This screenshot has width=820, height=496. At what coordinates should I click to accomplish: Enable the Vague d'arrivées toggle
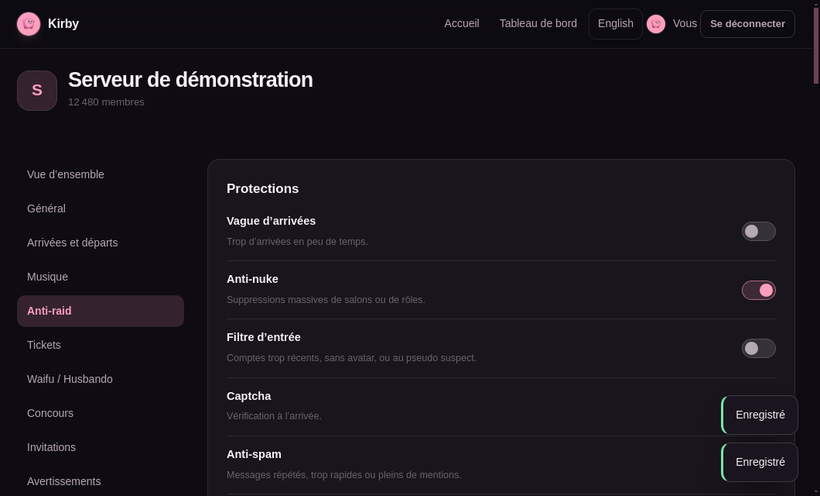(758, 231)
